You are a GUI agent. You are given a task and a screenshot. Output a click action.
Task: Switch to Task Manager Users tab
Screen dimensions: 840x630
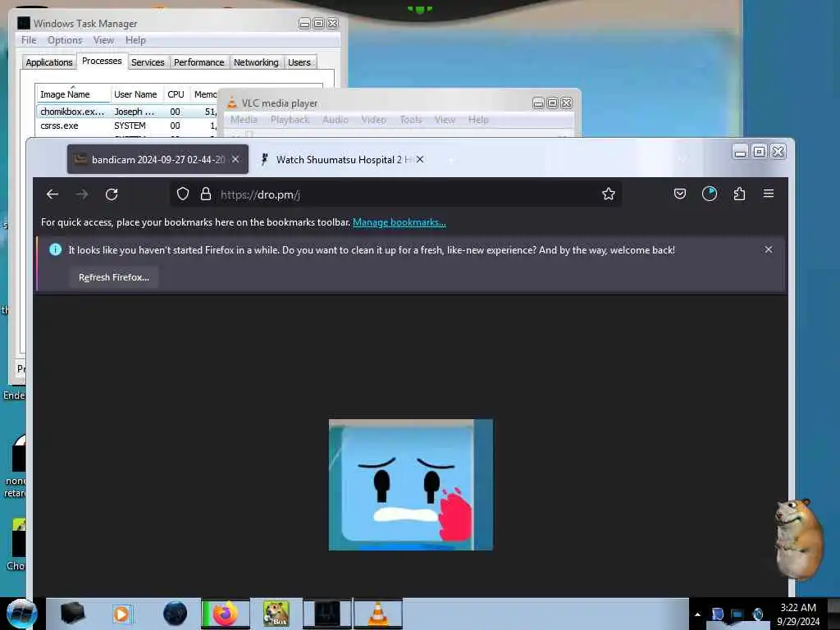click(299, 62)
